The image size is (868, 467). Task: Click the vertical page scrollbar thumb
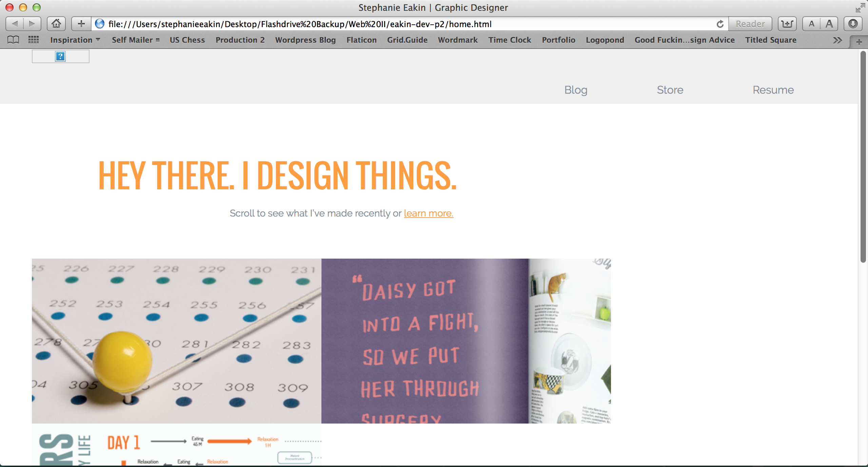click(863, 156)
